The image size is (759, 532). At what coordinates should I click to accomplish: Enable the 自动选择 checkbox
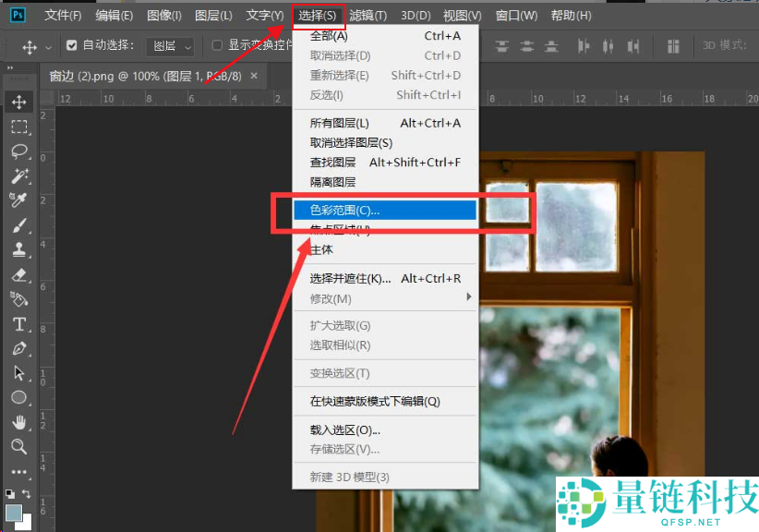pos(71,44)
